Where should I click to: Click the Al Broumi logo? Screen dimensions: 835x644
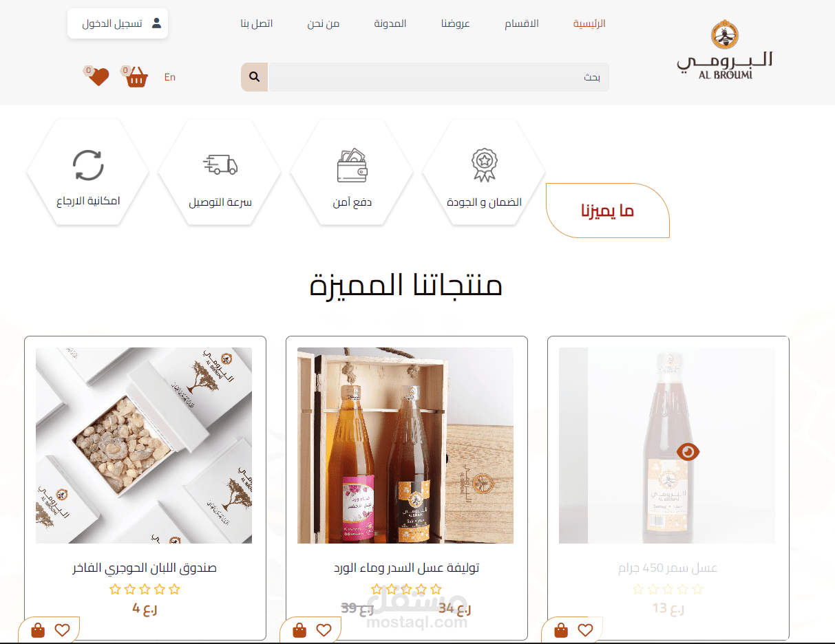pyautogui.click(x=724, y=50)
